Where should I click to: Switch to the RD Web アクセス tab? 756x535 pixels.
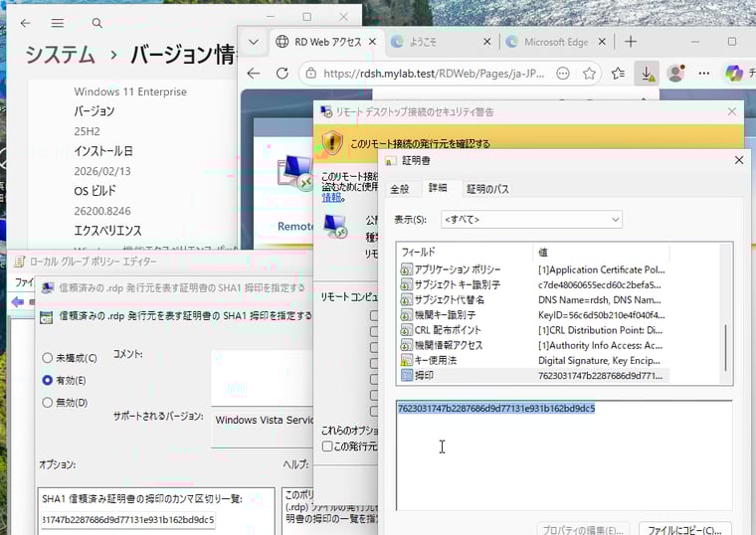(328, 42)
